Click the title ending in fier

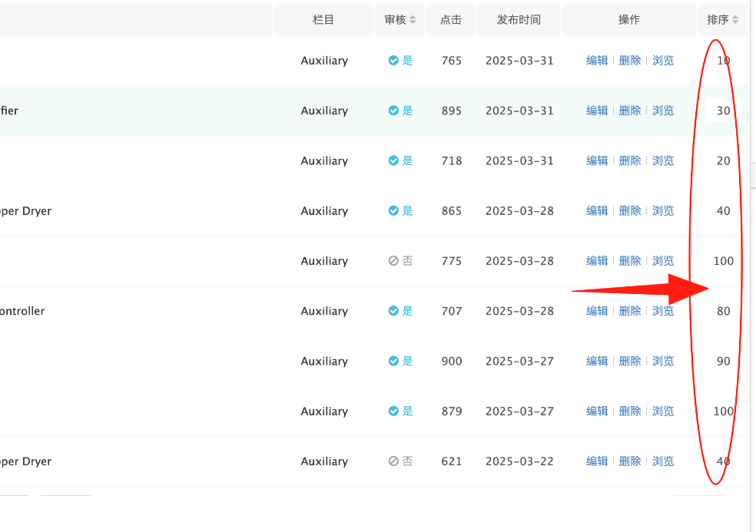(9, 111)
